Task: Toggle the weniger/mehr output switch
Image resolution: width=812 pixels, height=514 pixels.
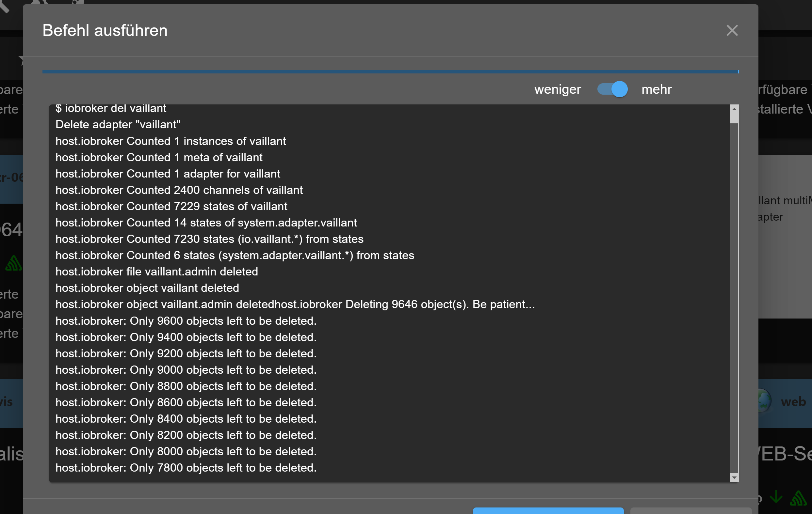Action: tap(612, 89)
